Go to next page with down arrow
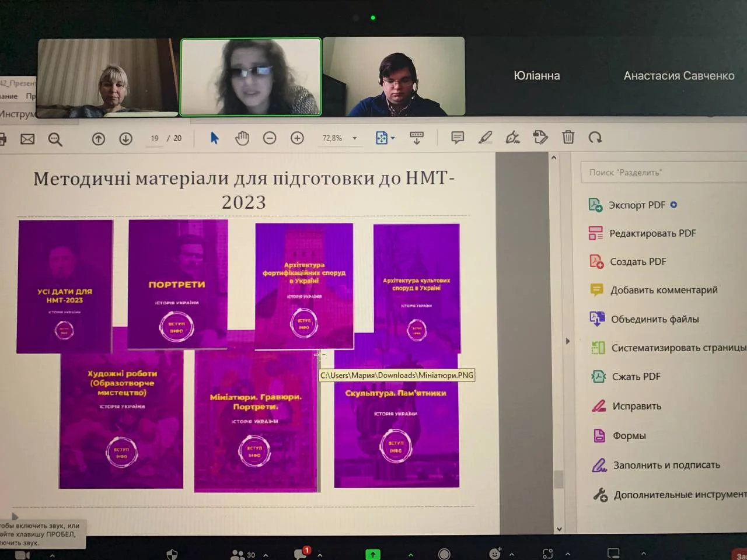The image size is (747, 560). coord(125,139)
